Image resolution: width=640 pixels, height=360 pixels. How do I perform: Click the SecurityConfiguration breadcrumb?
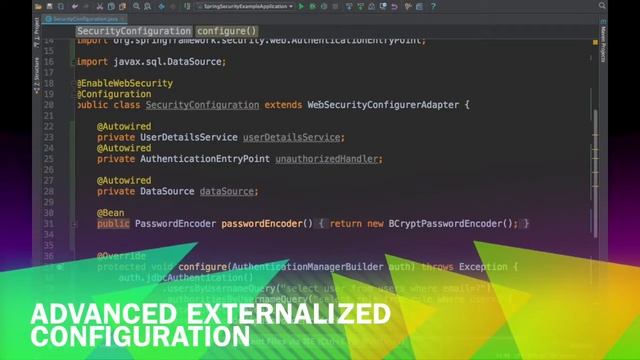click(134, 31)
